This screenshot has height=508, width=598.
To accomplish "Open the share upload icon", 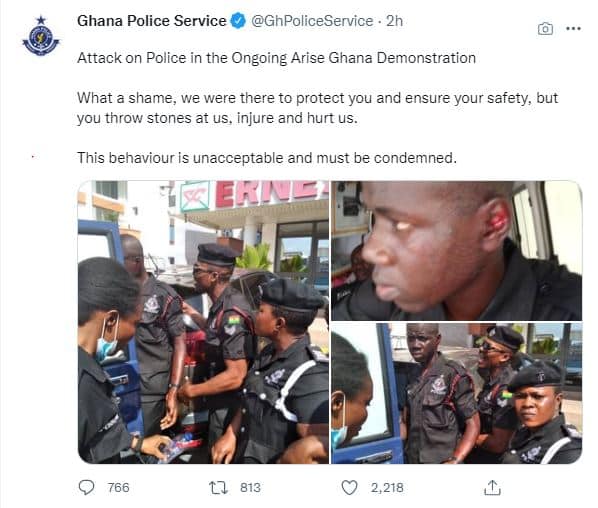I will [492, 487].
